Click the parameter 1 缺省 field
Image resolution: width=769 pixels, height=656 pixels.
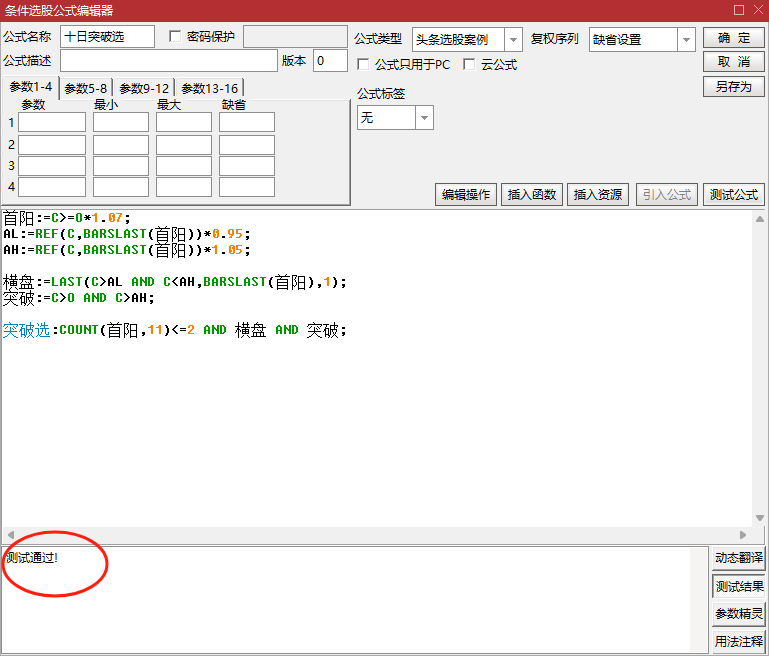coord(247,122)
